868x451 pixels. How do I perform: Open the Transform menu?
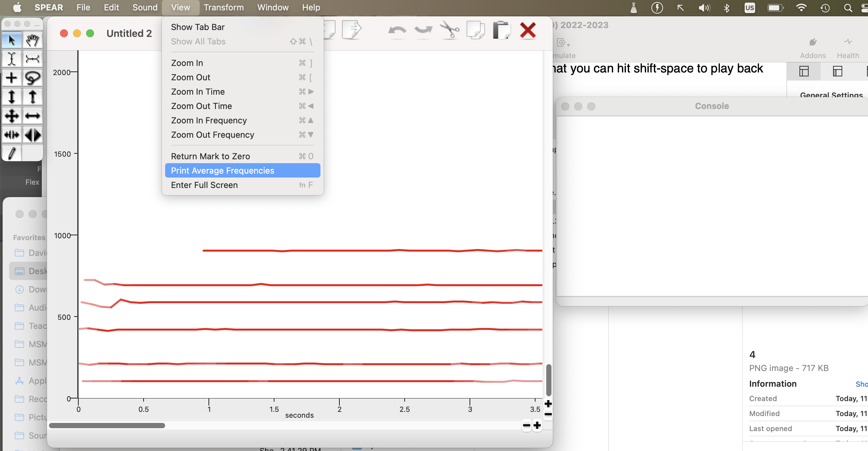224,8
